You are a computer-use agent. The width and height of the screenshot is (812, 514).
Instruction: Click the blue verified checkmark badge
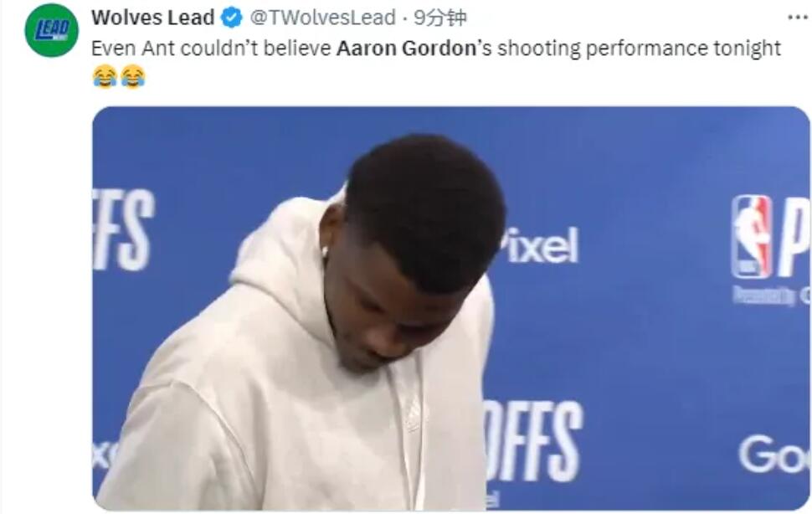232,18
